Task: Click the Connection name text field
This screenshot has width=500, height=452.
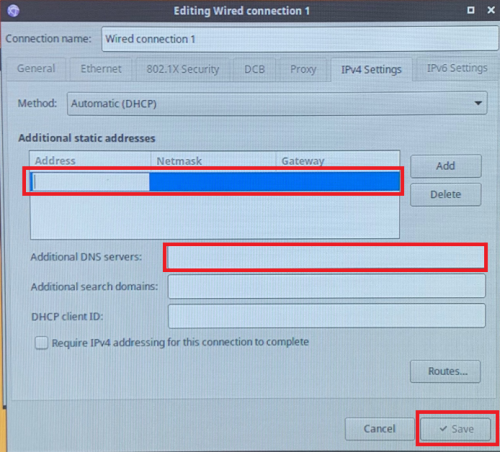Action: pos(300,39)
